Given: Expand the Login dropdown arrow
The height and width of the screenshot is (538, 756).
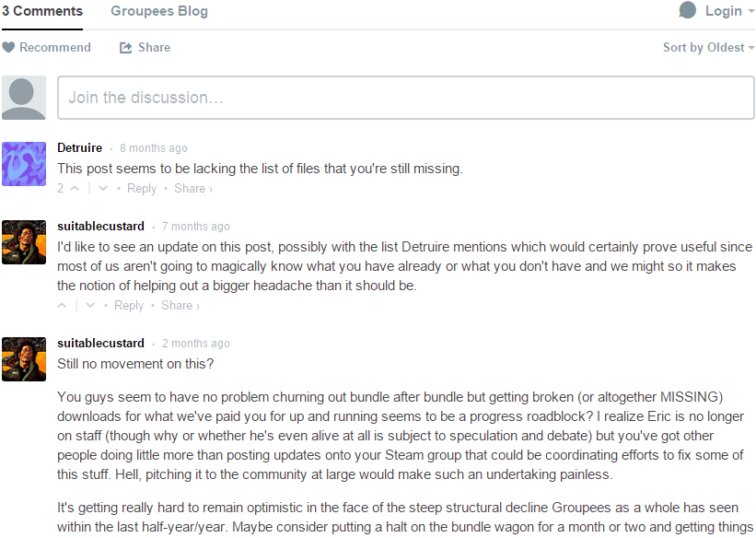Looking at the screenshot, I should [x=750, y=12].
